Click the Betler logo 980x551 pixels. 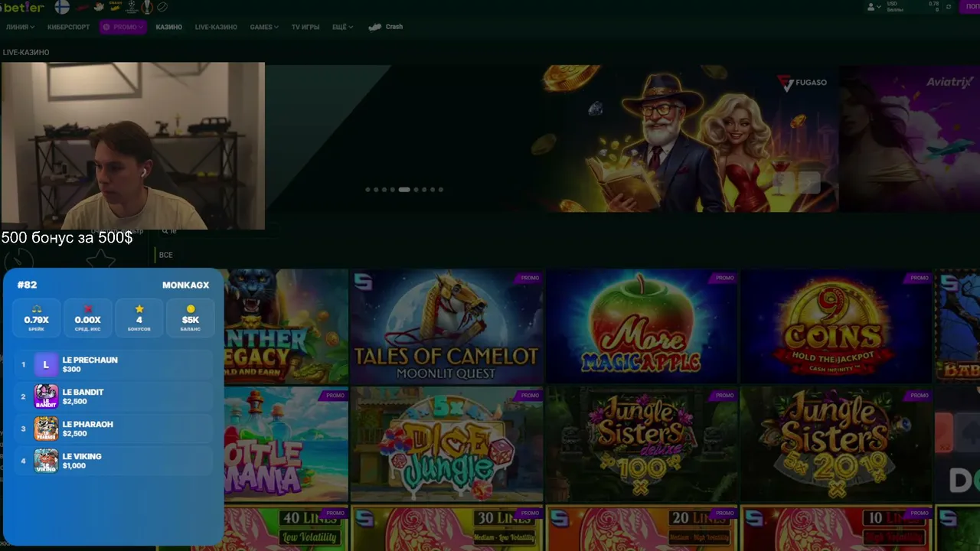point(23,7)
